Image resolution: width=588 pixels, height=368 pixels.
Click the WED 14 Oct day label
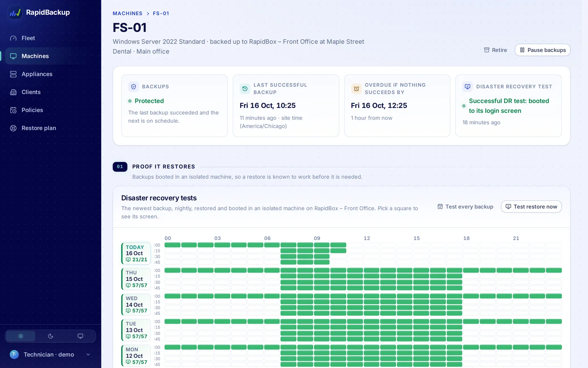tap(136, 305)
